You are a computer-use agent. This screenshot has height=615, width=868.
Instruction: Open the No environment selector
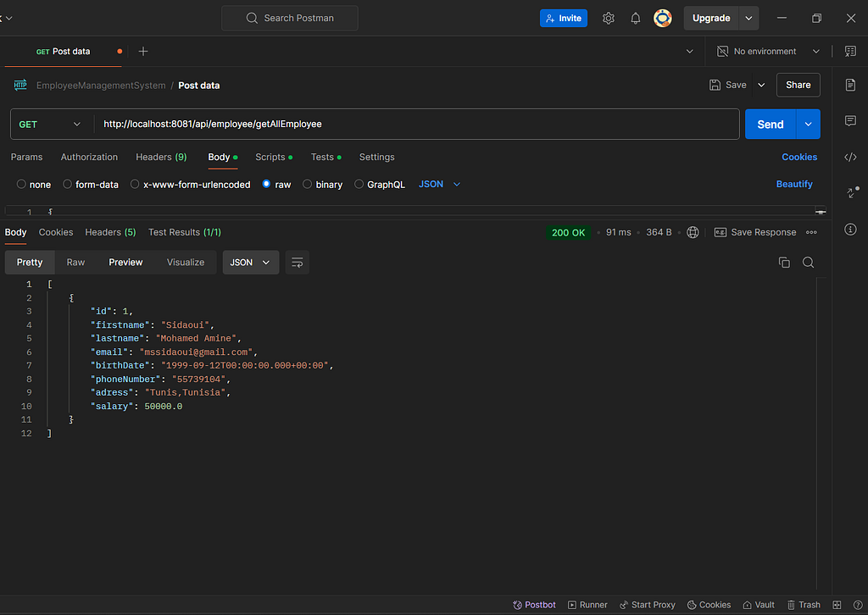pyautogui.click(x=768, y=52)
